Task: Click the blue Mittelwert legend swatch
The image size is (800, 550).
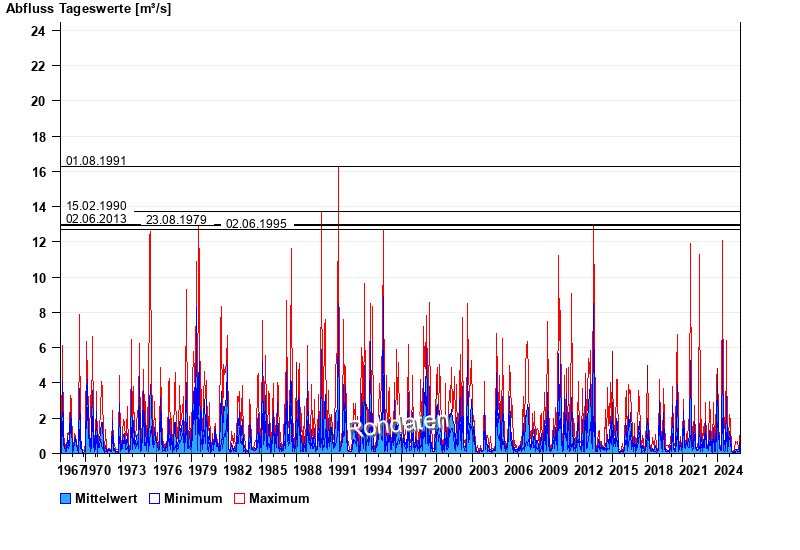Action: (x=66, y=498)
